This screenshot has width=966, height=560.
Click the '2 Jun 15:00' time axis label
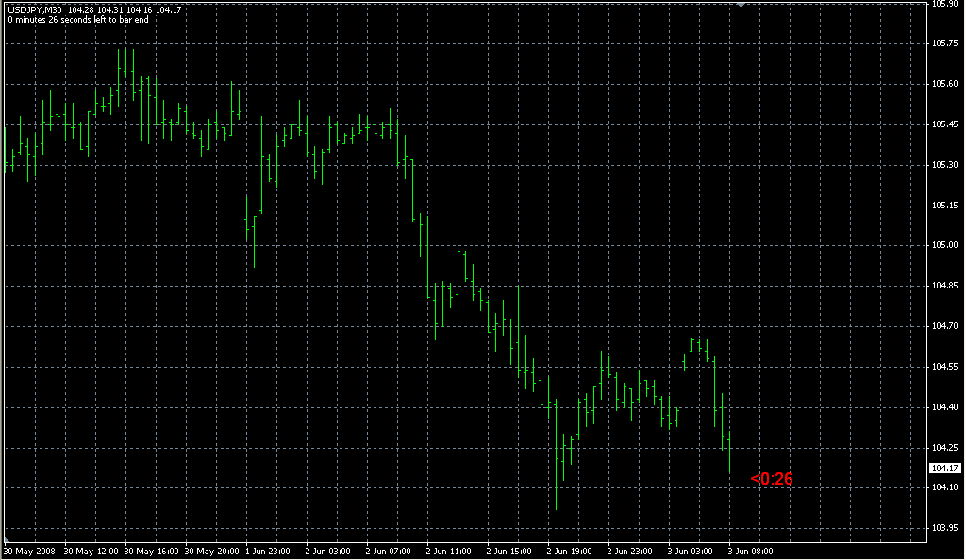pyautogui.click(x=508, y=552)
